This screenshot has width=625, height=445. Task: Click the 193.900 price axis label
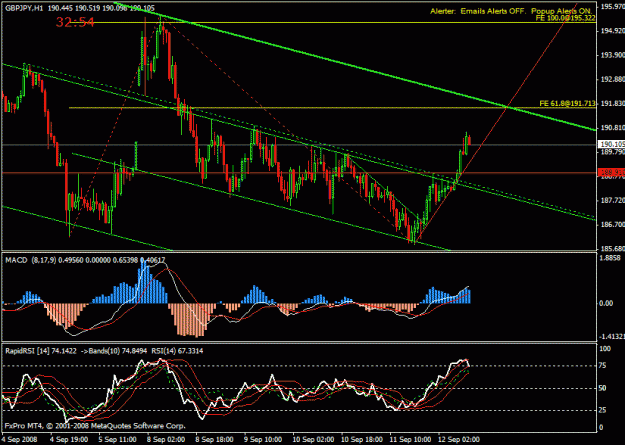click(613, 55)
